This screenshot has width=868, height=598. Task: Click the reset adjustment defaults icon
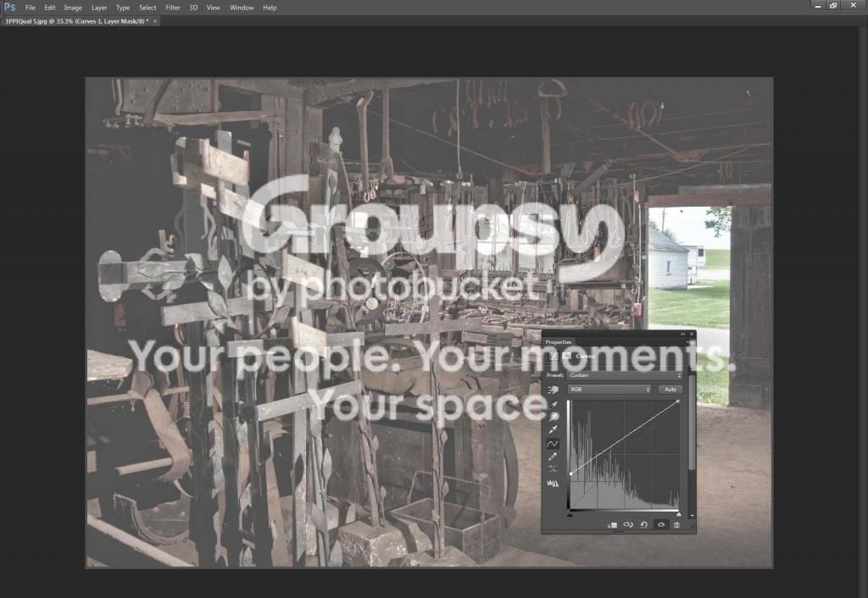[644, 525]
